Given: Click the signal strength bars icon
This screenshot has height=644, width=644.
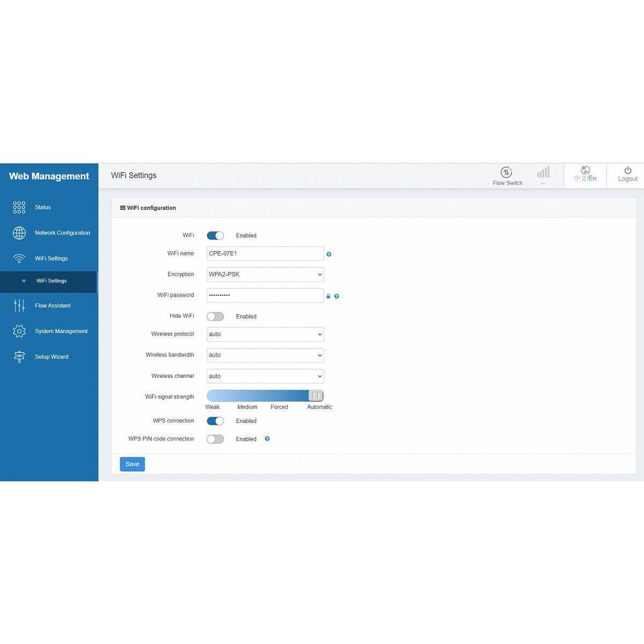Looking at the screenshot, I should point(543,172).
